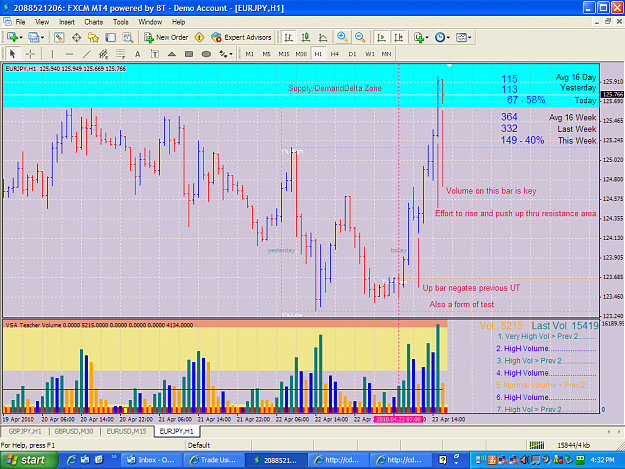Click the connection status bars indicator
This screenshot has height=469, width=625.
point(537,445)
